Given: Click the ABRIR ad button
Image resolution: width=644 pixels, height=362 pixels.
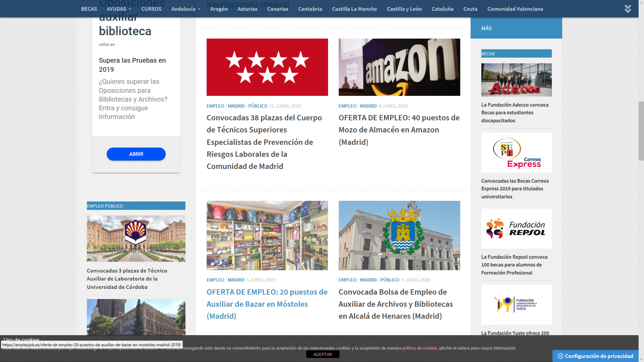Looking at the screenshot, I should (136, 154).
